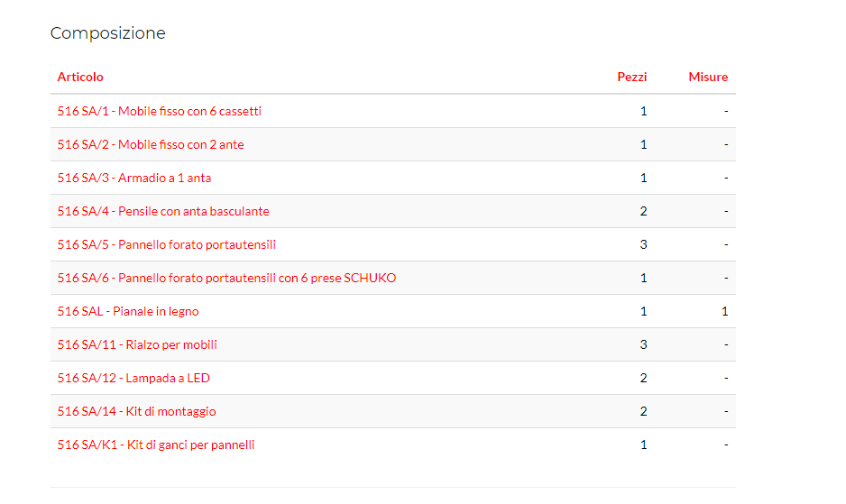Click the Misure value for Pianale in legno
This screenshot has width=846, height=504.
(724, 311)
